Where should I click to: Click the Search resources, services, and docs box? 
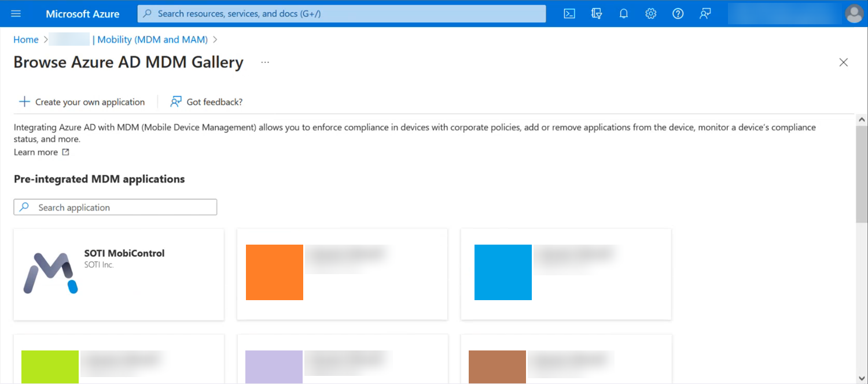tap(341, 13)
